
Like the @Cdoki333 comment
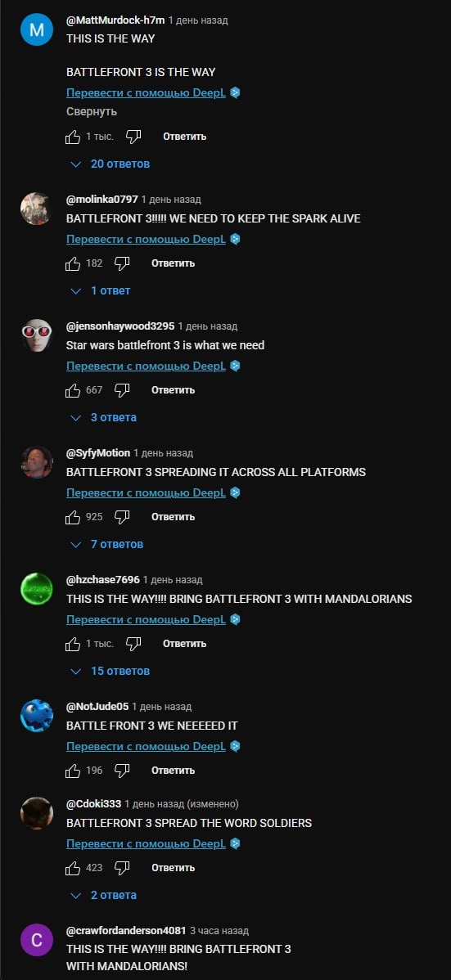point(73,868)
